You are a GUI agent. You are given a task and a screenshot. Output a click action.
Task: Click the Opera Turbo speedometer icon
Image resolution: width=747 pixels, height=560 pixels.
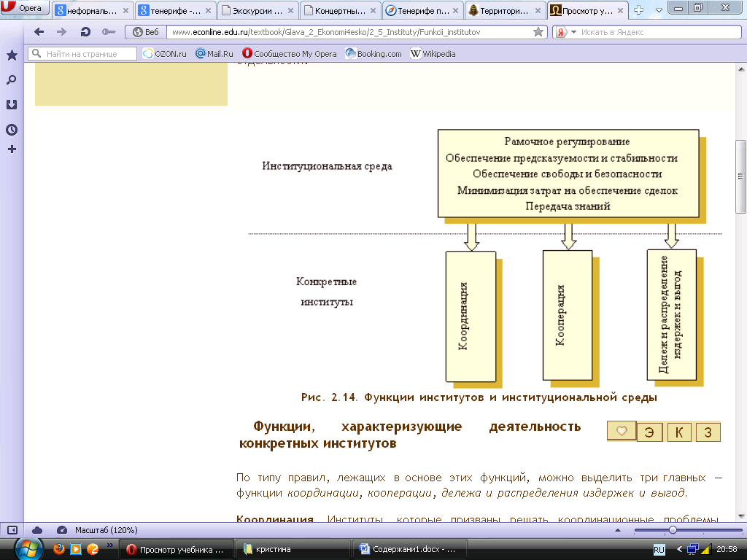pyautogui.click(x=61, y=530)
